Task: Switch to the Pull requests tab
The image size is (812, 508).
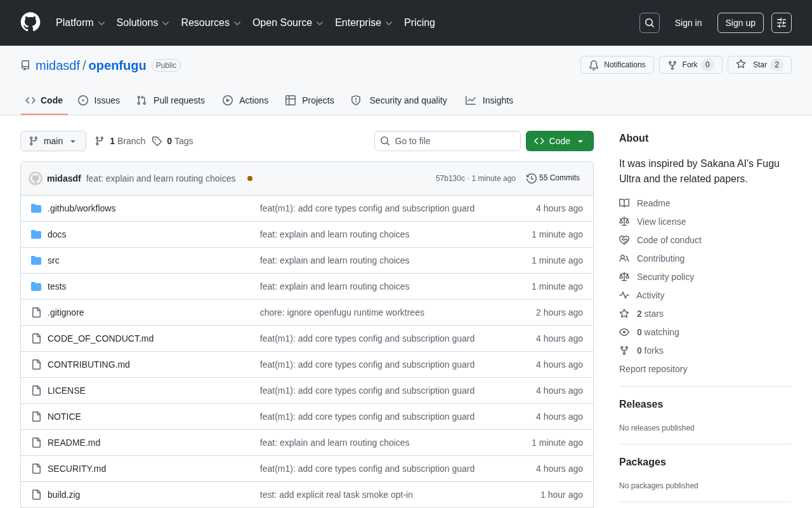Action: pos(171,100)
